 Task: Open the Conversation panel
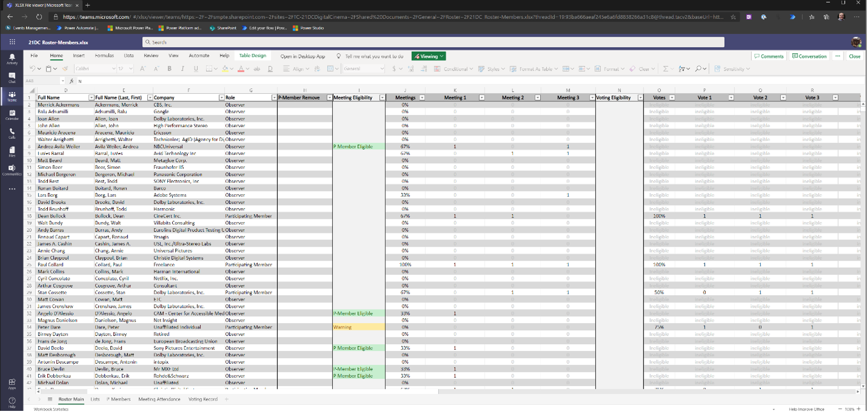pyautogui.click(x=809, y=56)
